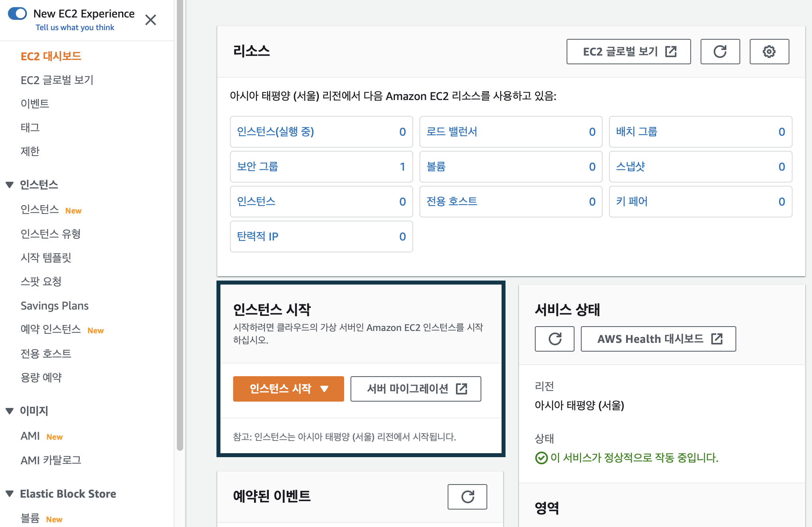Viewport: 812px width, 527px height.
Task: Close the New EC2 Experience banner
Action: [x=151, y=19]
